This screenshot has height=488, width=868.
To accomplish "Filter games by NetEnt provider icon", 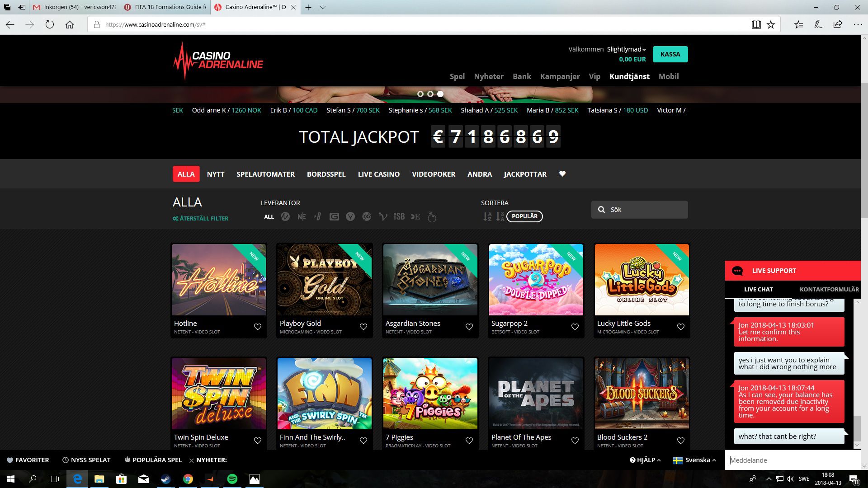I will (x=302, y=217).
